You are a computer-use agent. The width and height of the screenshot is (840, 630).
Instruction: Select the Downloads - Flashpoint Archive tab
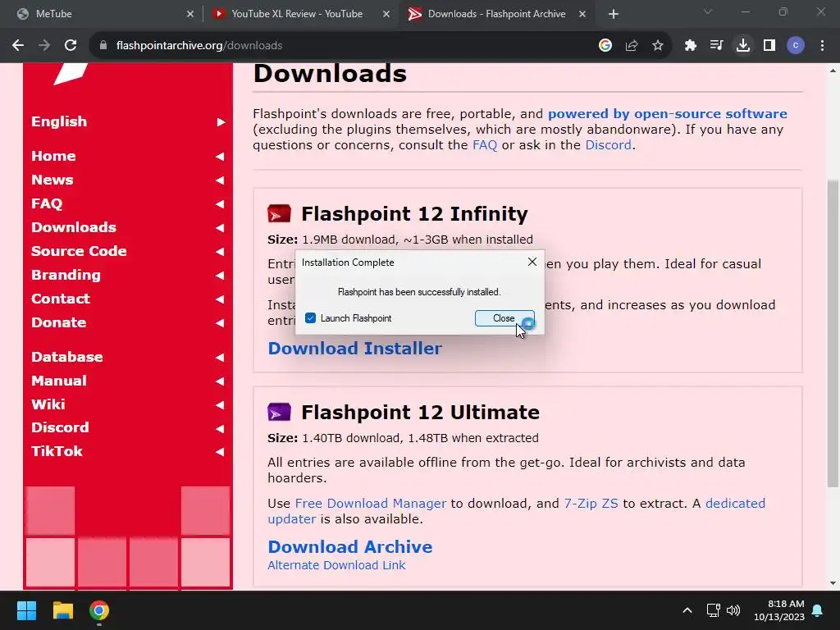[496, 14]
